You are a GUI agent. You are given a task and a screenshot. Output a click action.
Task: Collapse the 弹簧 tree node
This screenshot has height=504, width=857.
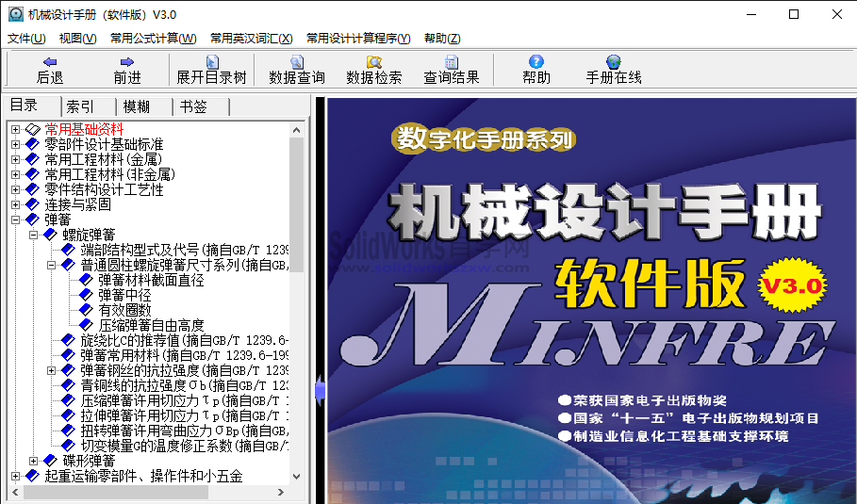(x=15, y=219)
